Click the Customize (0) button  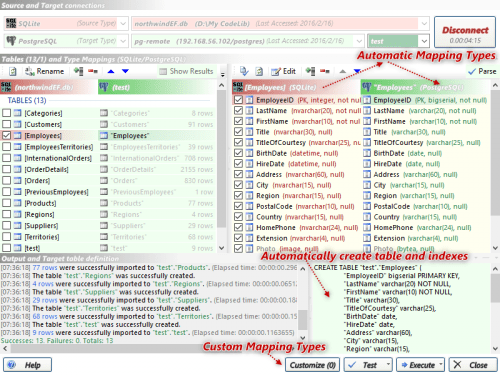(x=312, y=365)
